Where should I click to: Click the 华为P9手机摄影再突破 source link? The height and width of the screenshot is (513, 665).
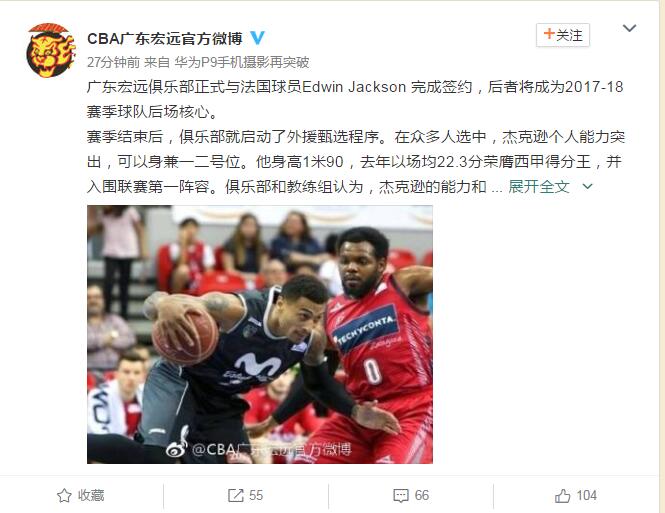(242, 62)
